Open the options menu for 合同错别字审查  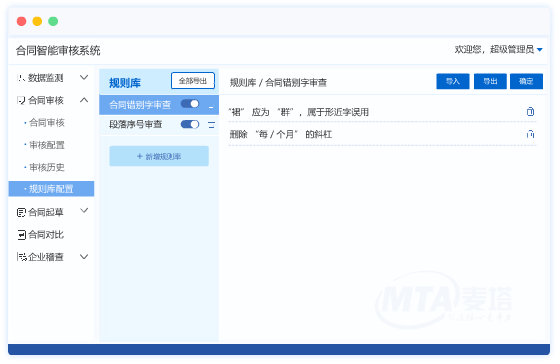211,105
